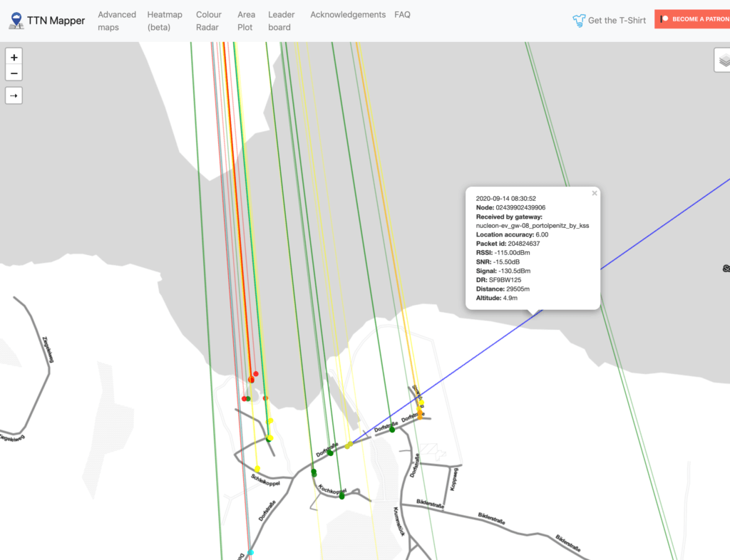730x560 pixels.
Task: Click the TTN Mapper logo icon
Action: (x=16, y=21)
